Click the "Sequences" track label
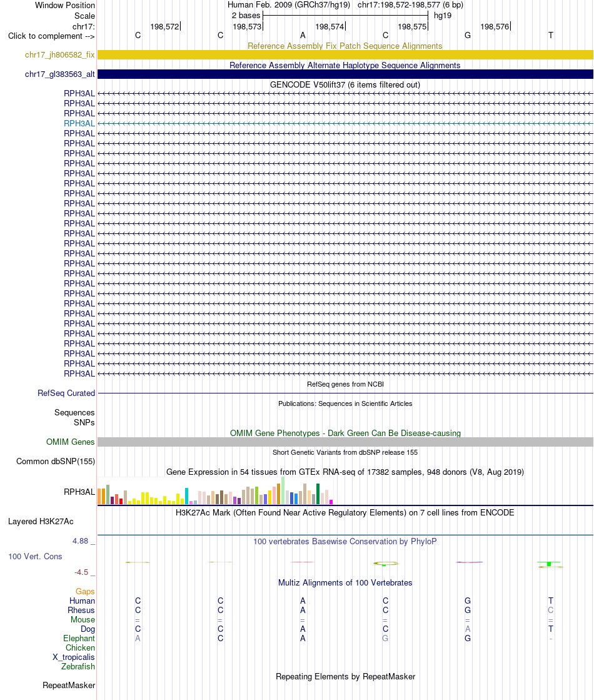 coord(74,412)
